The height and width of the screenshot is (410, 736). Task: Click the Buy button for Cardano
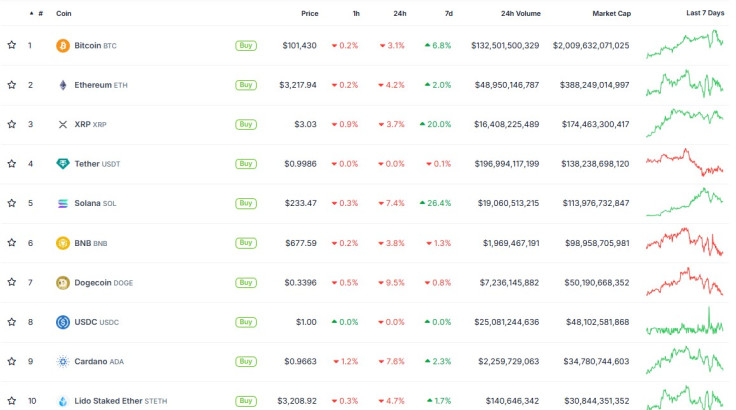pyautogui.click(x=246, y=362)
